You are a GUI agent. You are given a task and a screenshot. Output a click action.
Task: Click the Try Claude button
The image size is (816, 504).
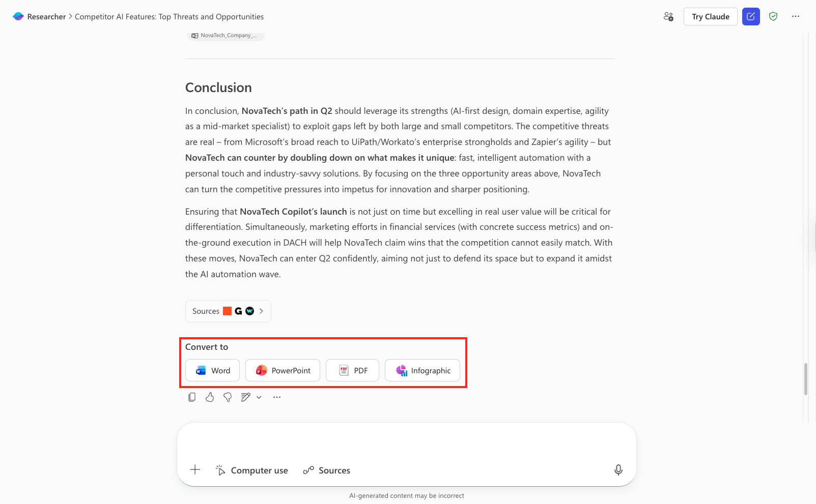tap(710, 17)
